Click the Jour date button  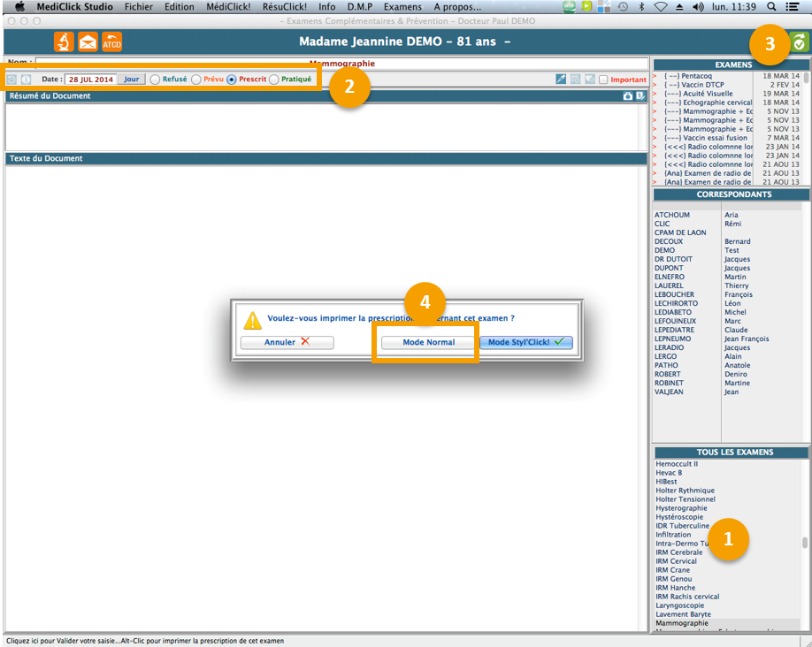click(x=132, y=80)
